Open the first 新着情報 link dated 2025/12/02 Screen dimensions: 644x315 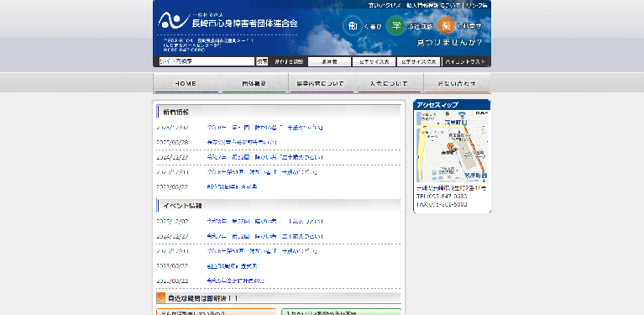coord(265,128)
